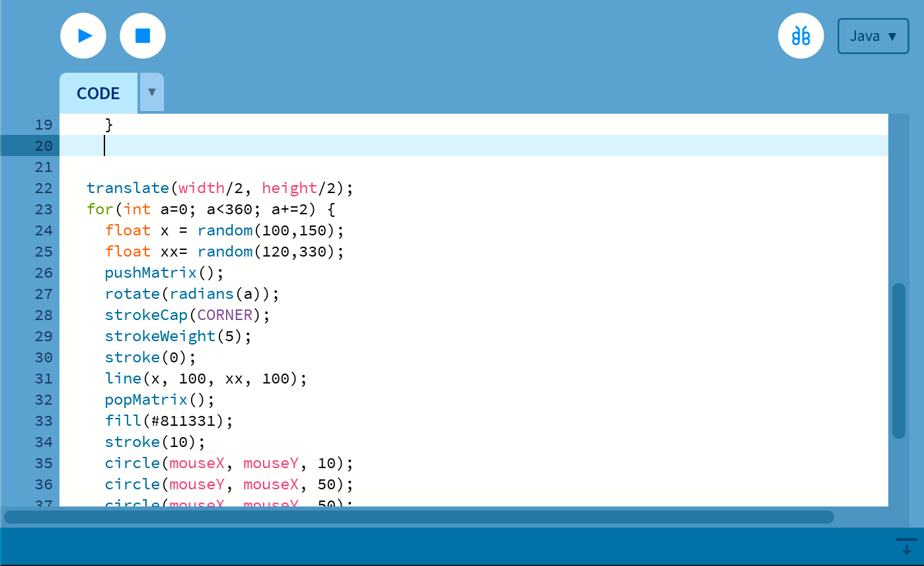Click the command-key shortcuts icon
The width and height of the screenshot is (924, 566).
pos(801,36)
